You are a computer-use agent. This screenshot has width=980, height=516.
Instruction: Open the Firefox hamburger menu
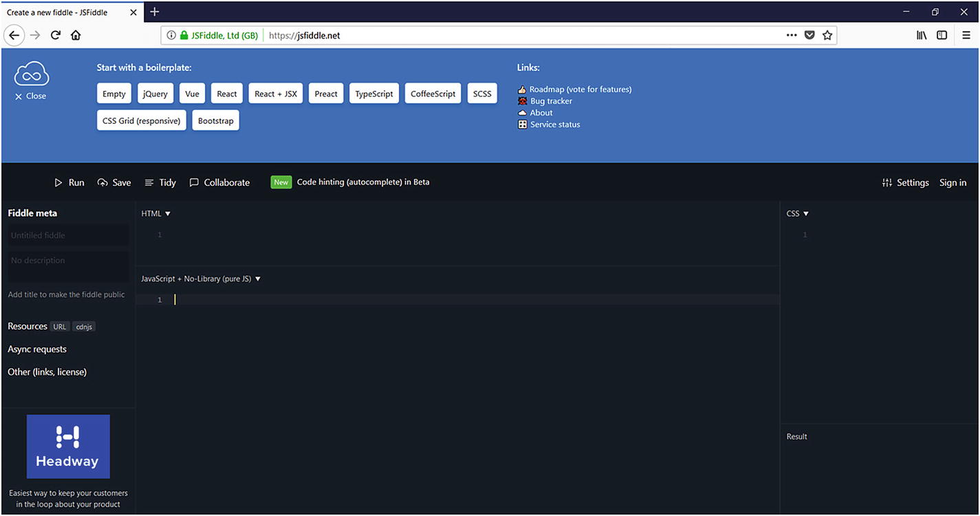(966, 35)
